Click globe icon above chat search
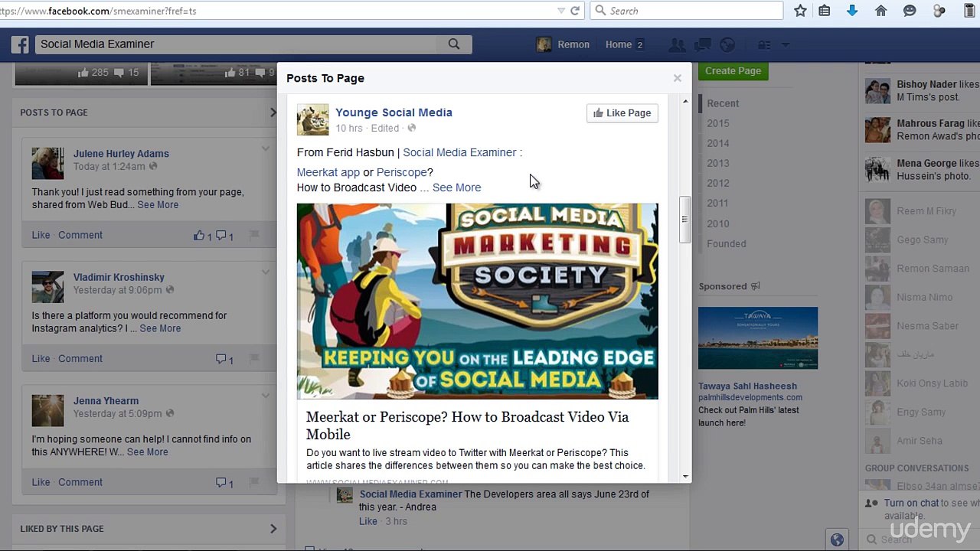 click(837, 540)
